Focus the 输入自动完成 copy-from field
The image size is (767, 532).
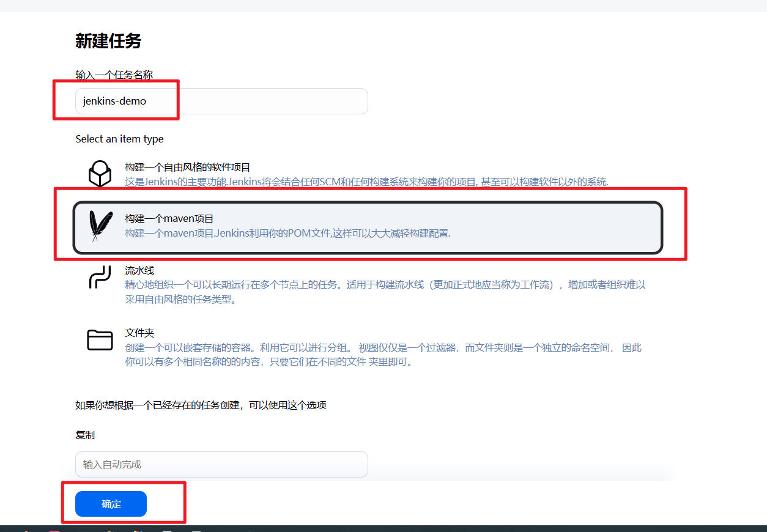pyautogui.click(x=221, y=464)
